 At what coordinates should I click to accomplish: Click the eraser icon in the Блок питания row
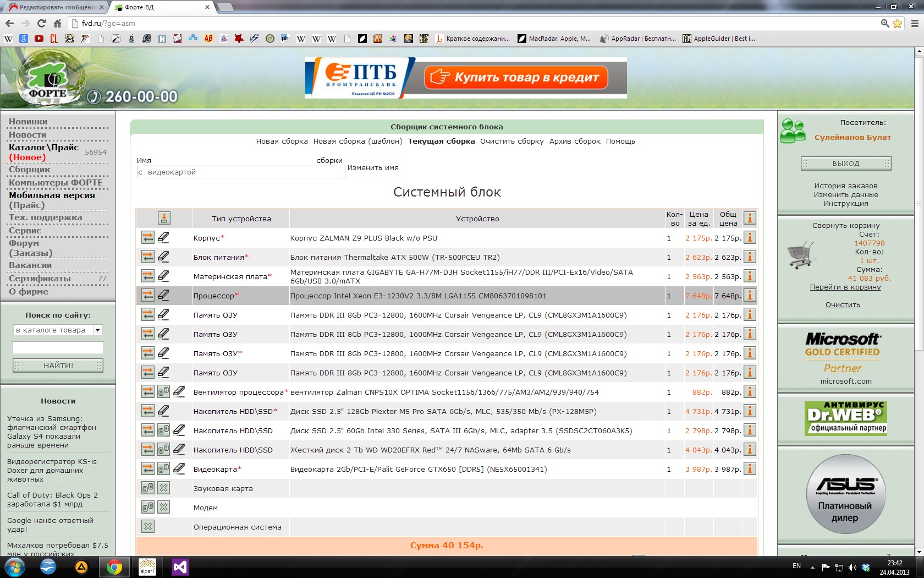tap(163, 257)
